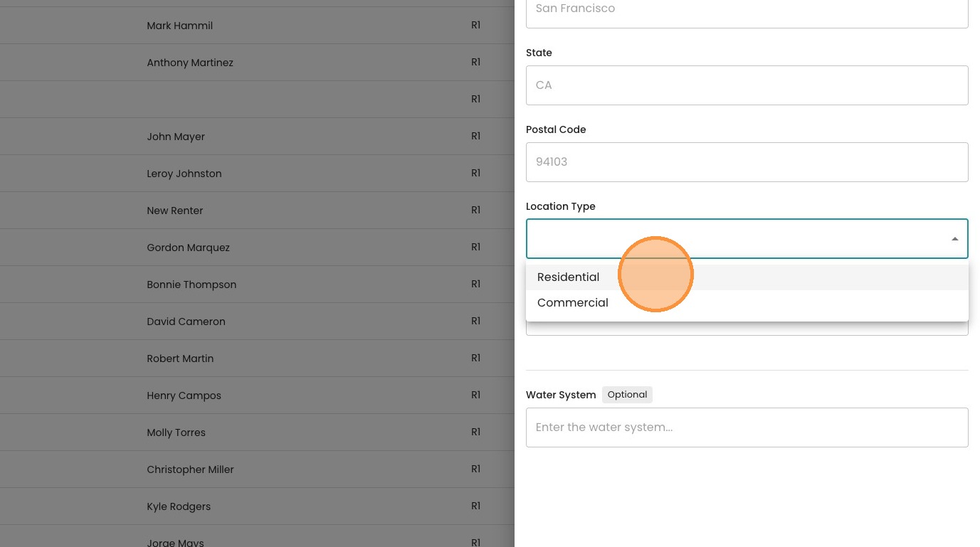The width and height of the screenshot is (980, 547).
Task: Click the State input field
Action: tap(747, 85)
